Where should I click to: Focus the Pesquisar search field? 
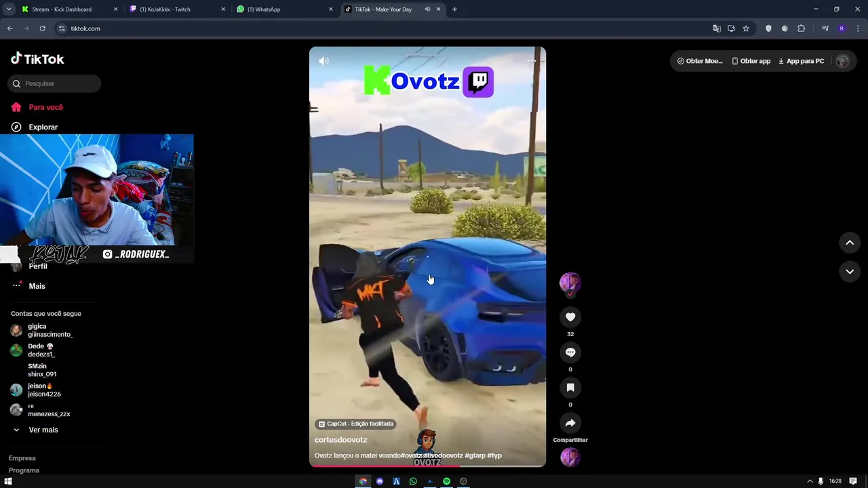pyautogui.click(x=54, y=83)
